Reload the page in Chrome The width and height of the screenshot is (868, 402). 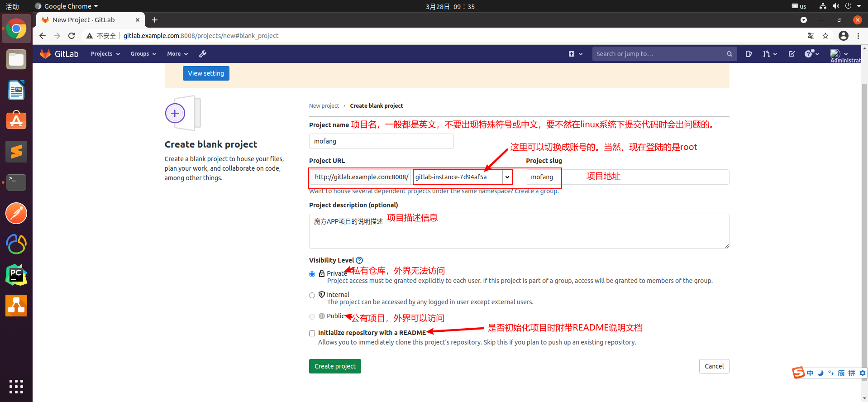tap(72, 36)
